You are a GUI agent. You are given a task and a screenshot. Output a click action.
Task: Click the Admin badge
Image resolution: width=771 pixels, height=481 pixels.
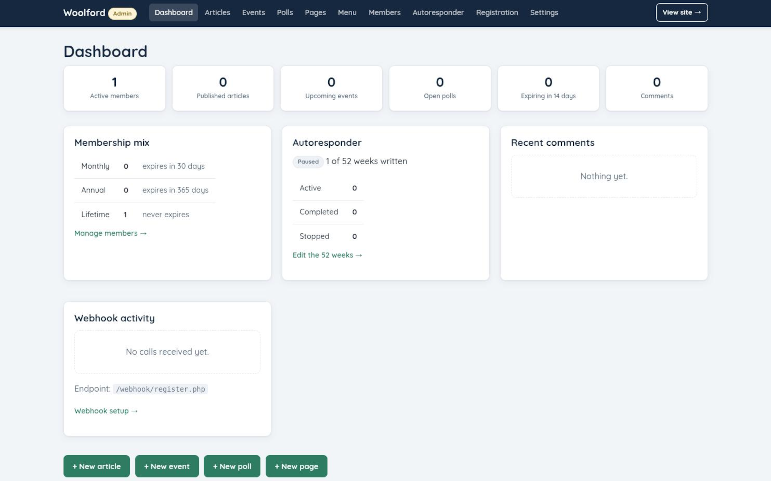122,13
